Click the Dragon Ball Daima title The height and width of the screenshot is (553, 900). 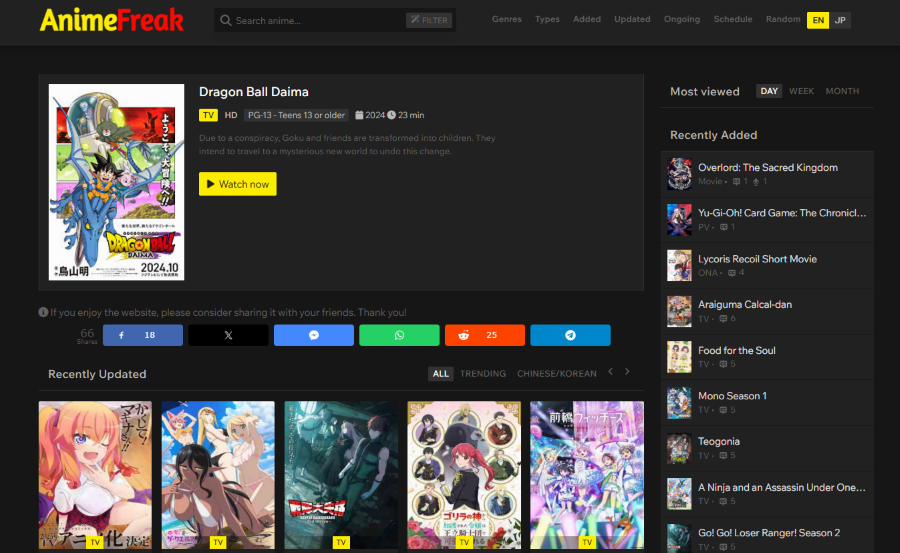(x=254, y=92)
